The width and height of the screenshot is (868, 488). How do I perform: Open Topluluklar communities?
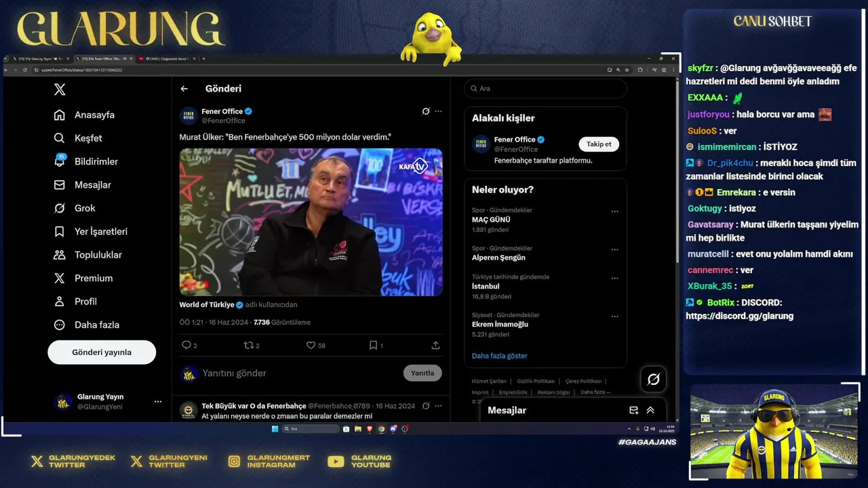[88, 255]
